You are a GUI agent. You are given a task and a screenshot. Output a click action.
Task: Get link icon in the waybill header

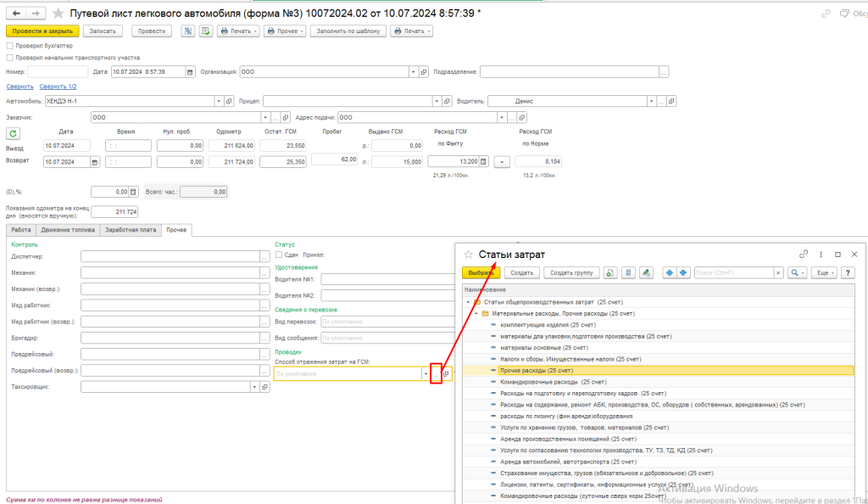coord(826,14)
